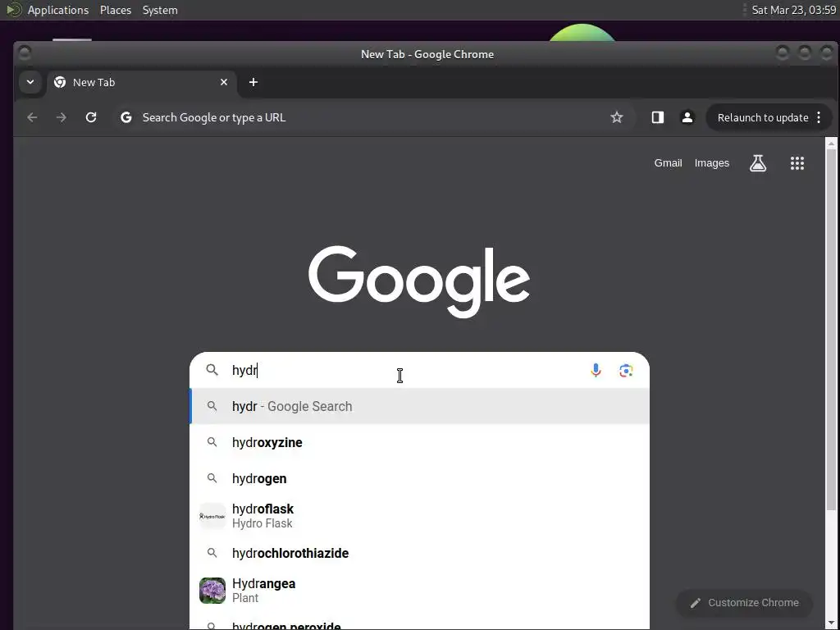The height and width of the screenshot is (630, 840).
Task: Open the side panel icon
Action: 657,117
